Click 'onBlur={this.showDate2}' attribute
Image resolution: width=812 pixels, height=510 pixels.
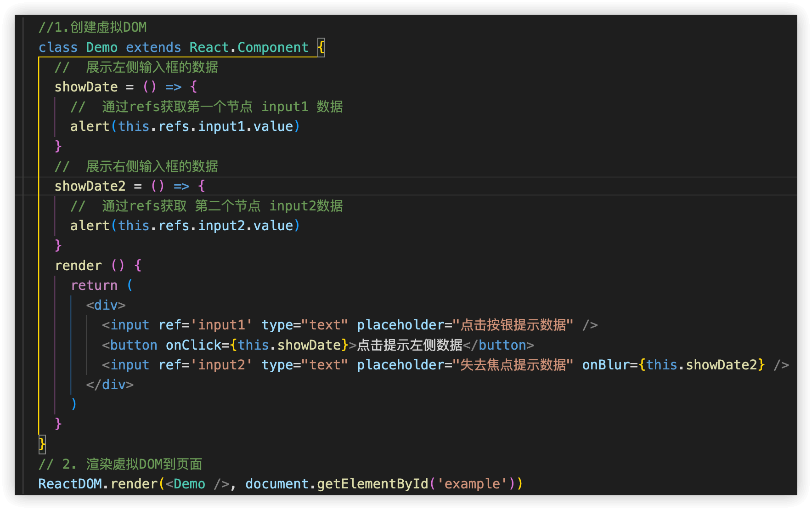[x=674, y=365]
